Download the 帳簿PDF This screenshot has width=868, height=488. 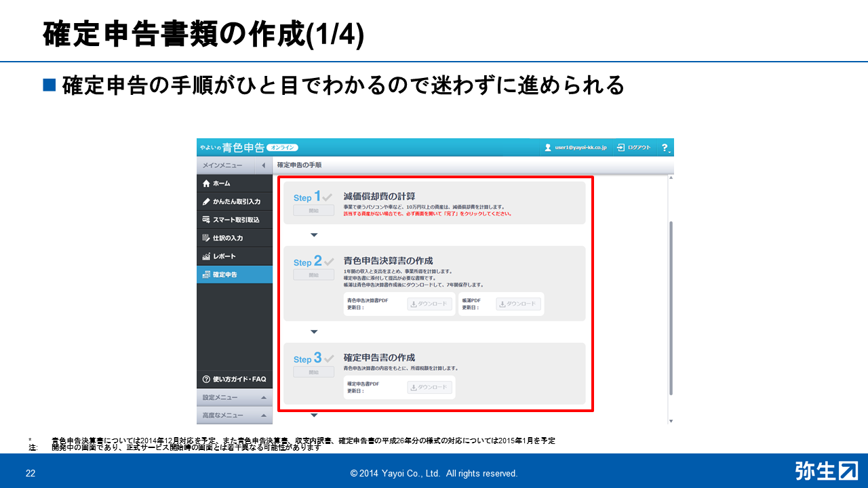[518, 304]
